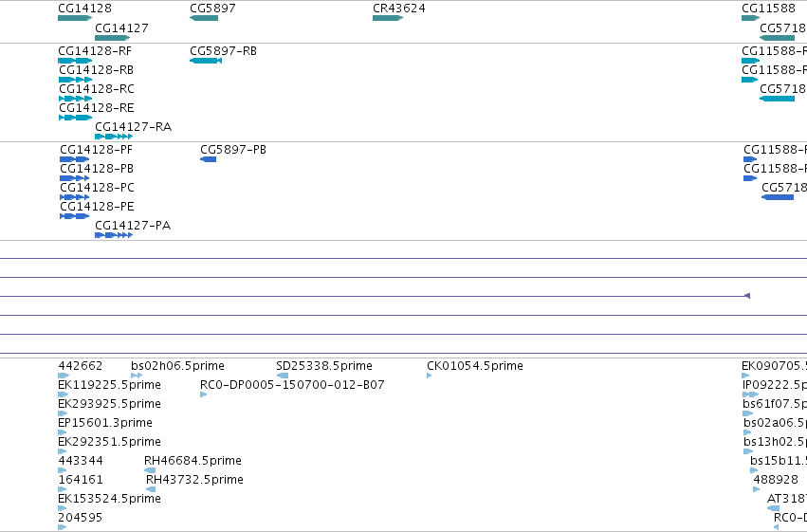Click the EST label starting bs61f07
807x532 pixels.
(x=775, y=404)
